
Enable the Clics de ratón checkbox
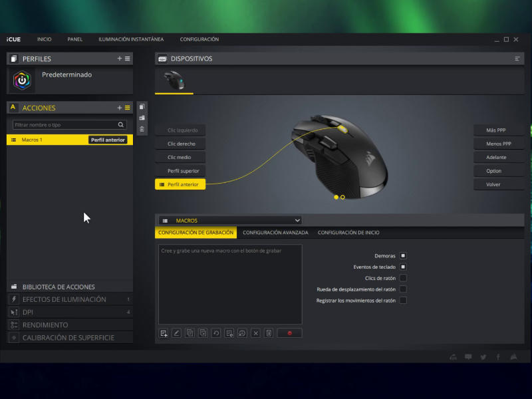point(403,278)
